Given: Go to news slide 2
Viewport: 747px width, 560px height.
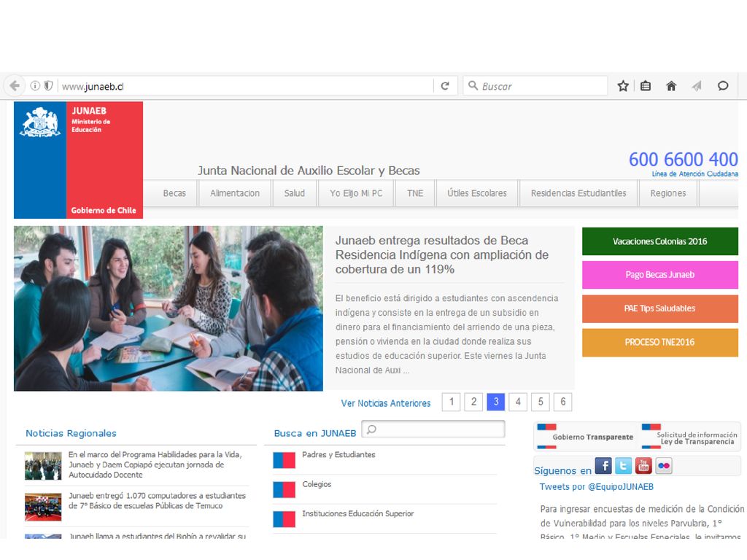Looking at the screenshot, I should (x=473, y=402).
